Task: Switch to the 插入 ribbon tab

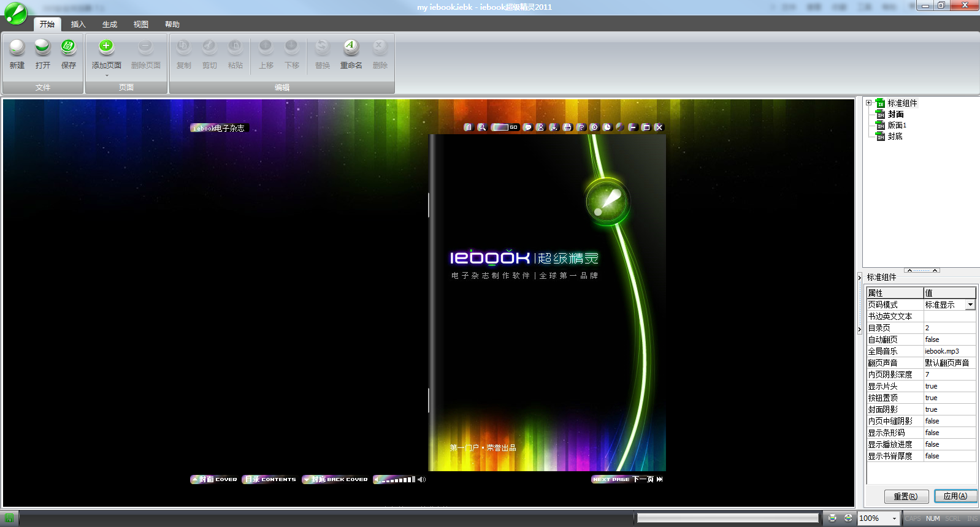Action: click(78, 25)
